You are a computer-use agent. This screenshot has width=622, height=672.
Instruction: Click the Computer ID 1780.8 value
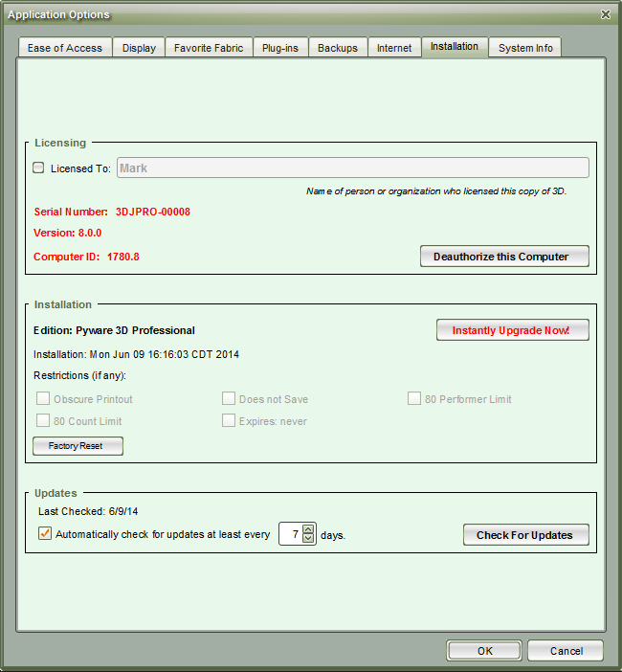(123, 257)
